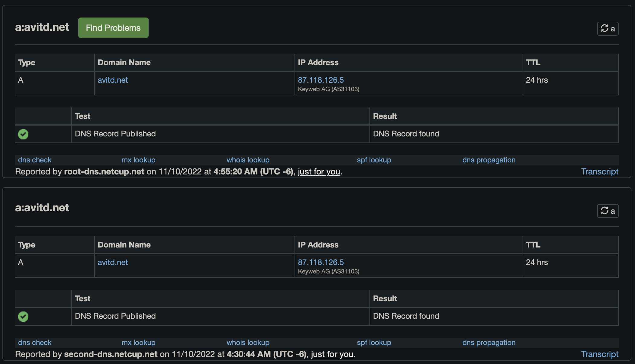Open whois lookup in second section
This screenshot has width=635, height=364.
pos(248,343)
